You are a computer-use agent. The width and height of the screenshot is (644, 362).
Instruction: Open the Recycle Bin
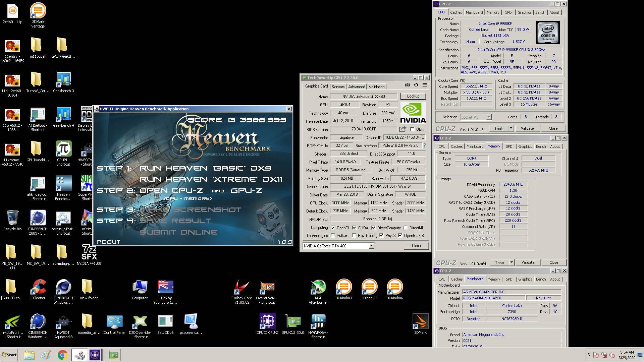12,220
